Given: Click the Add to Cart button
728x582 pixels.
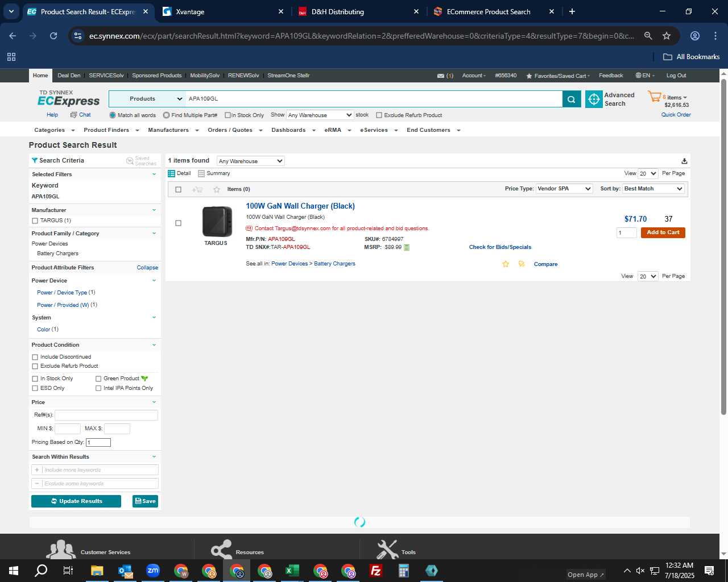Looking at the screenshot, I should pyautogui.click(x=663, y=232).
